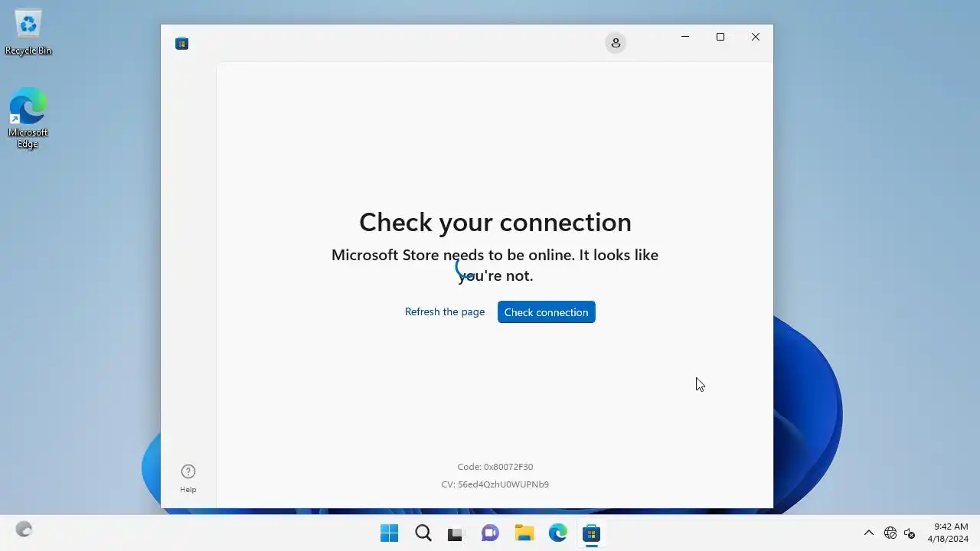This screenshot has width=980, height=551.
Task: Open Help in the Store sidebar
Action: click(x=188, y=478)
